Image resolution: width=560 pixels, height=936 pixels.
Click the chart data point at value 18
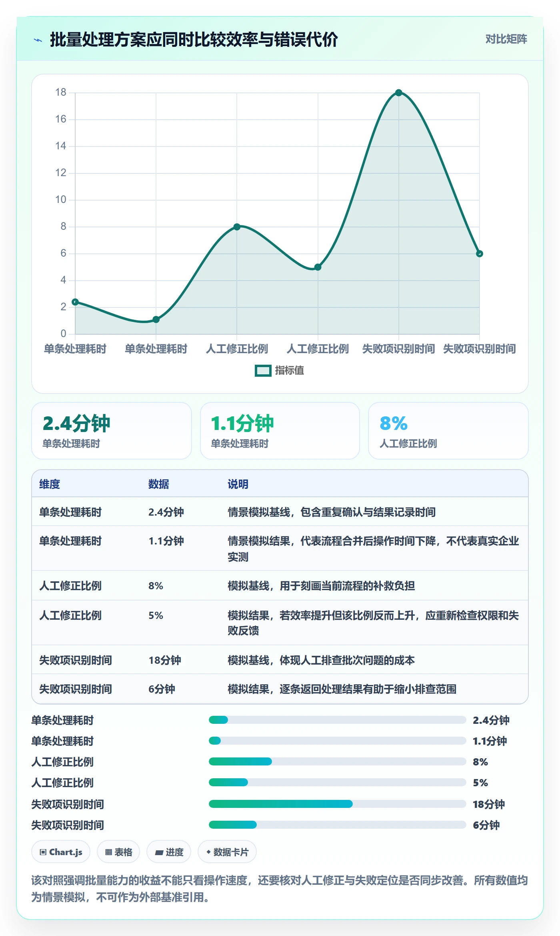click(x=398, y=93)
